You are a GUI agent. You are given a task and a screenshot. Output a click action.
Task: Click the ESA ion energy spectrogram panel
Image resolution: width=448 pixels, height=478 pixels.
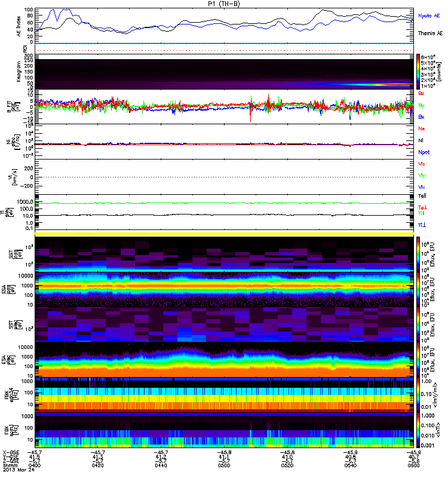point(225,289)
